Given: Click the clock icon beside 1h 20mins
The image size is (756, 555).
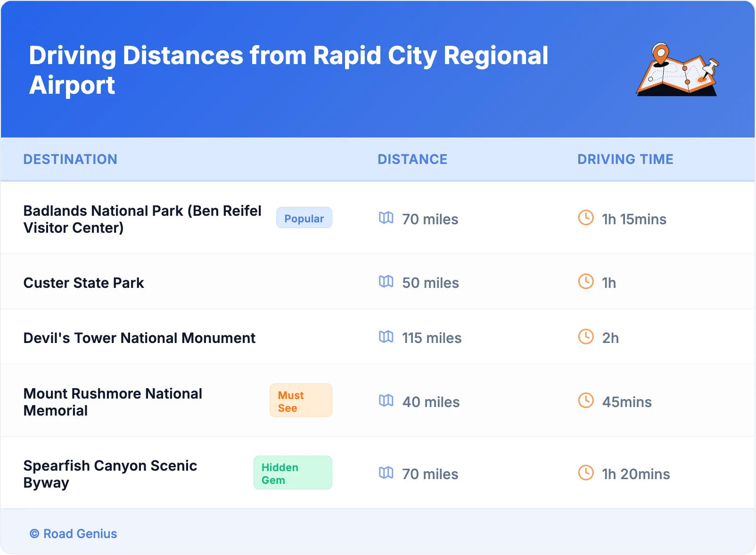Looking at the screenshot, I should click(586, 473).
